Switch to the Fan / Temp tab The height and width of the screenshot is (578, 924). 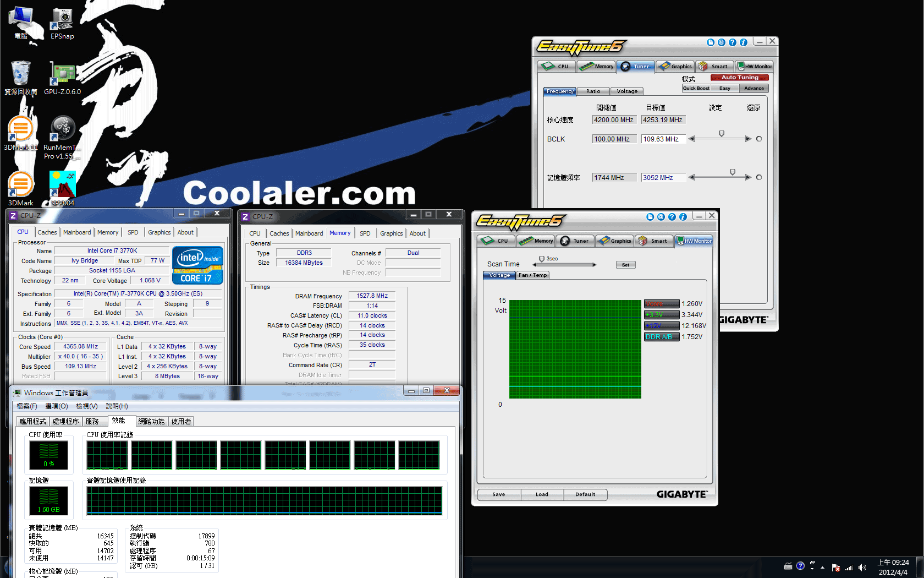[x=532, y=275]
